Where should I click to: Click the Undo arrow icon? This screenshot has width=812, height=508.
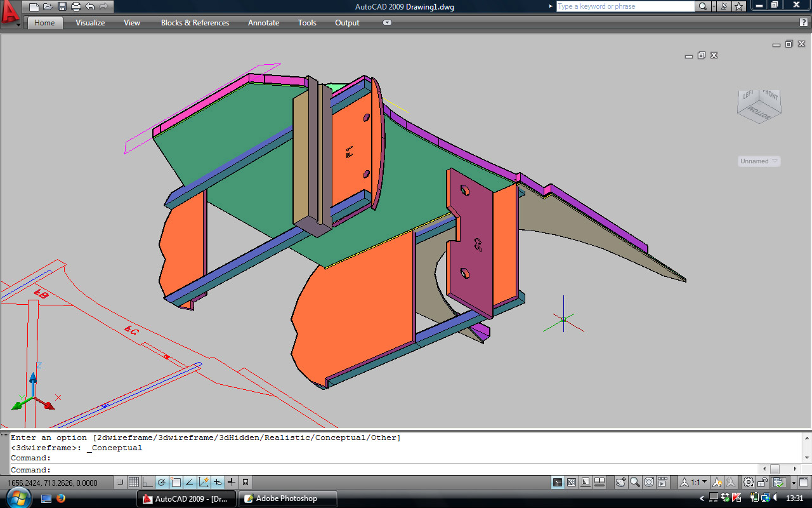90,7
